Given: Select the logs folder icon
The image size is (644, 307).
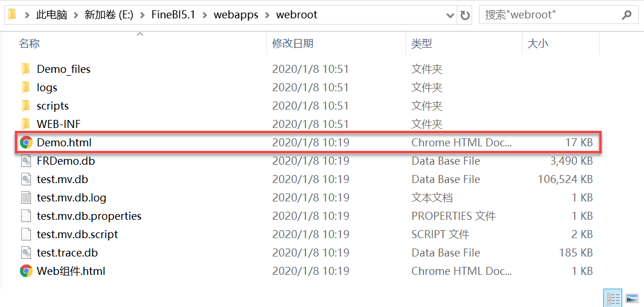Looking at the screenshot, I should coord(26,87).
